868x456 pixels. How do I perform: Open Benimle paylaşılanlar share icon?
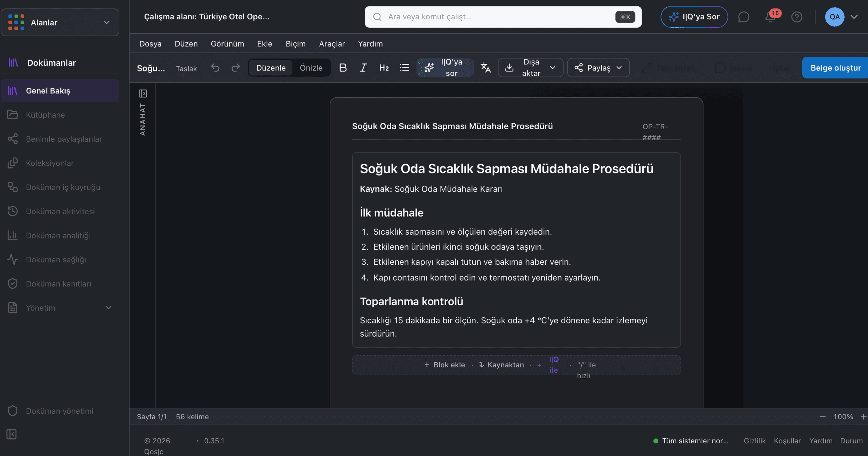point(13,139)
